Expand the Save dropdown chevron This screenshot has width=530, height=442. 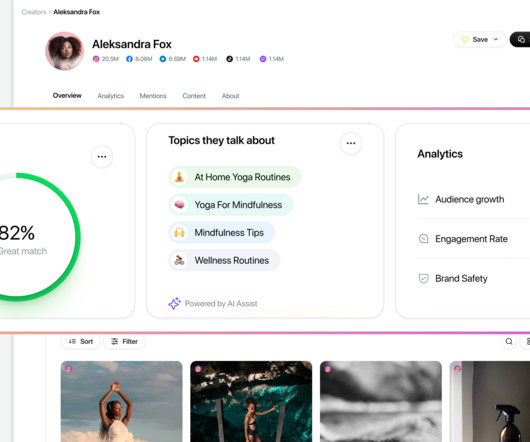(x=496, y=39)
